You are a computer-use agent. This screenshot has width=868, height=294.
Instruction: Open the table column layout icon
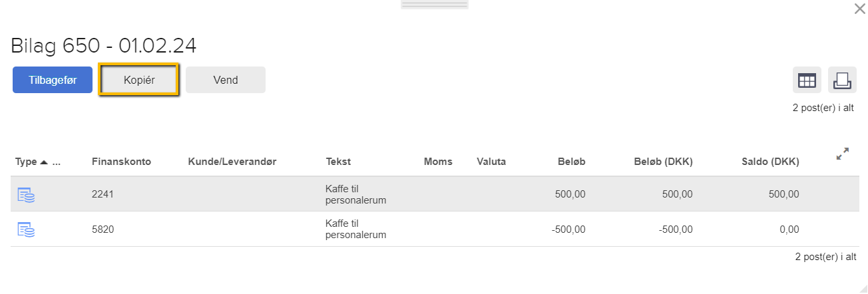click(807, 80)
